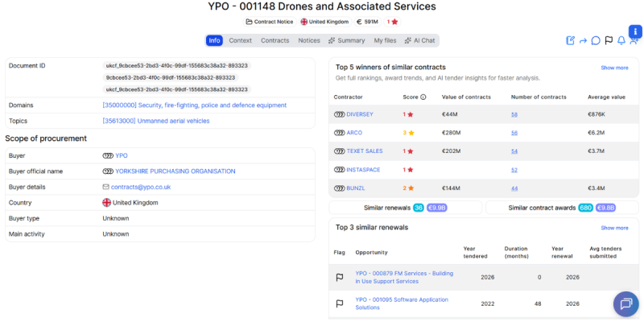Viewport: 644px width, 322px height.
Task: Click the red star rating badge under title
Action: coord(392,22)
